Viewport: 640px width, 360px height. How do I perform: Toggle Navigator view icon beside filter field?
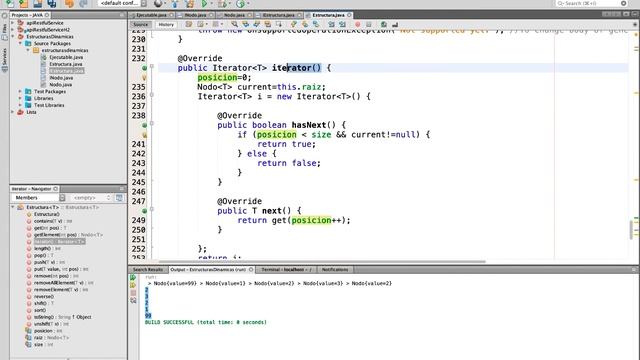(119, 198)
